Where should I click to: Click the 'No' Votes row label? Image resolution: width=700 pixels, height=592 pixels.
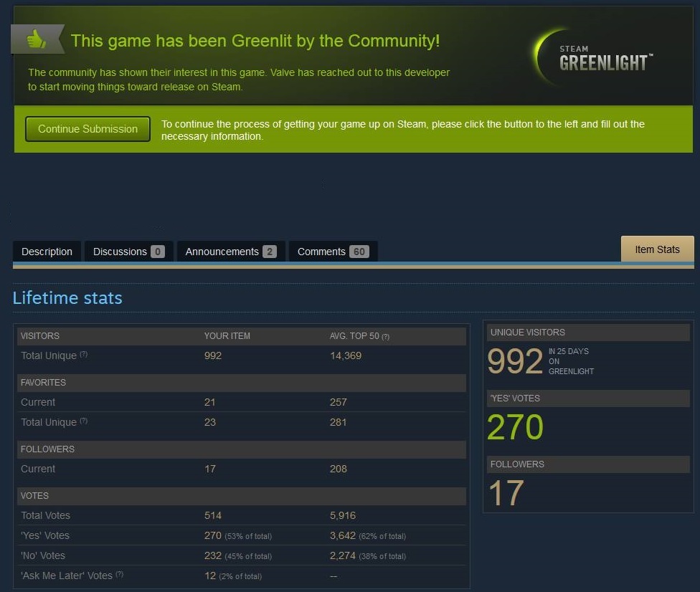[x=43, y=555]
